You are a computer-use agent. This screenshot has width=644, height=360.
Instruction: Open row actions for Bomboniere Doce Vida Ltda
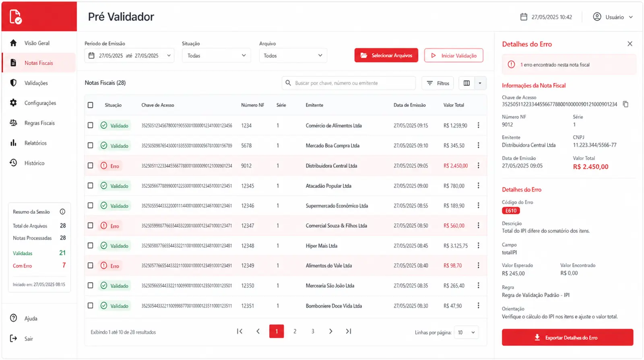[x=478, y=306]
